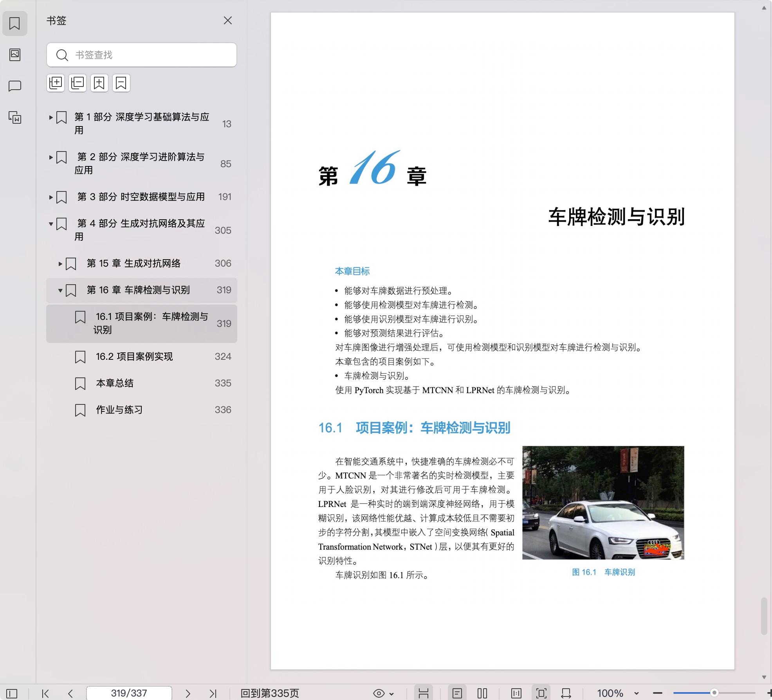Open bookmark 第 3 部分 时空数据模型与应用

click(x=141, y=197)
